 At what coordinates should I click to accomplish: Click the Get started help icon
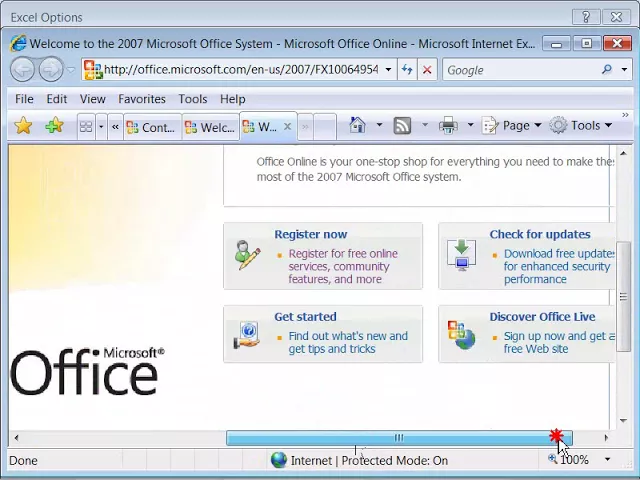[247, 336]
